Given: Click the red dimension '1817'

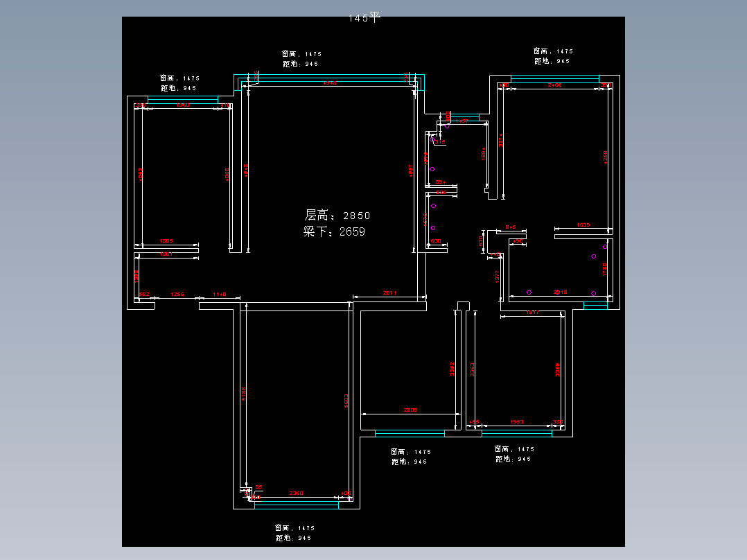Looking at the screenshot, I should click(x=533, y=313).
